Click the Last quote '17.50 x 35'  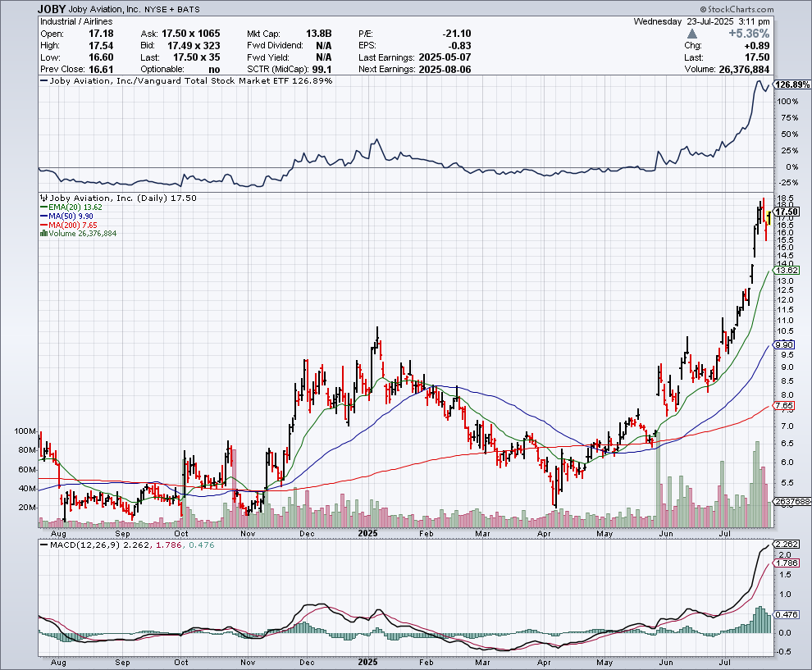click(x=196, y=57)
